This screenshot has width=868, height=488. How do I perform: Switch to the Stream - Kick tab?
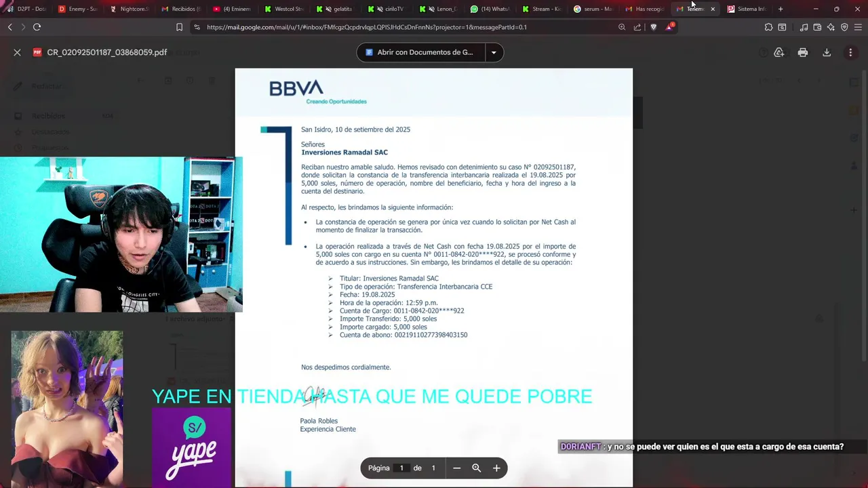(x=542, y=9)
